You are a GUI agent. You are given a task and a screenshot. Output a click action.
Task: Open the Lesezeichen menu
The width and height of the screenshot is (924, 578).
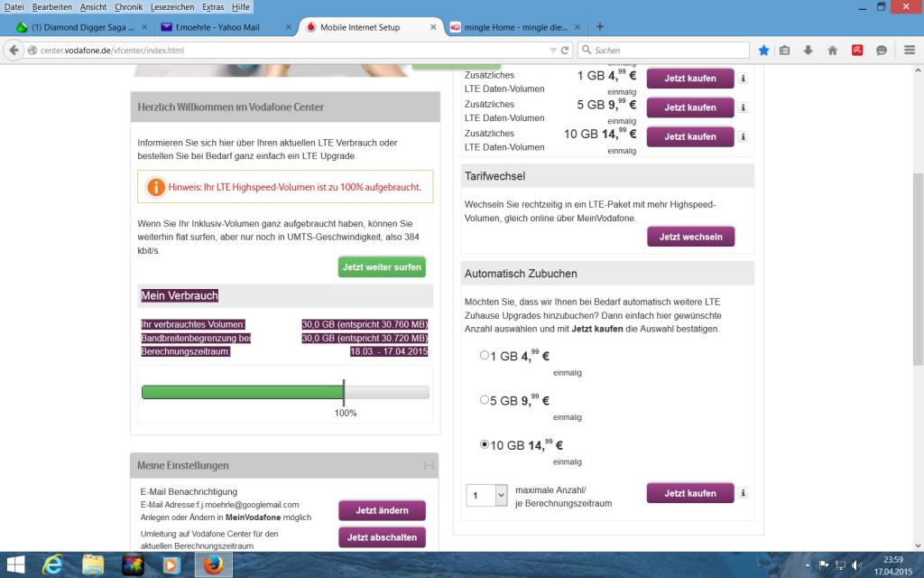[x=172, y=7]
